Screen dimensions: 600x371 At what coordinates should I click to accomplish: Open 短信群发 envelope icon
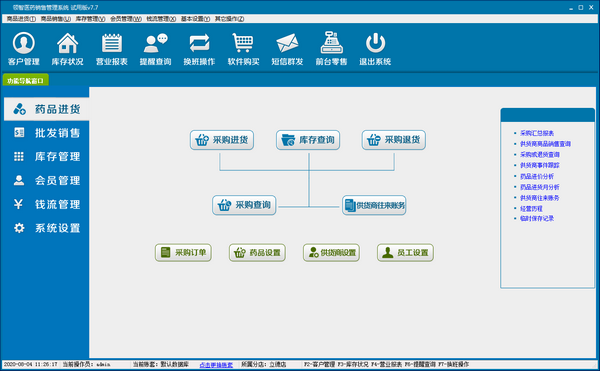(x=287, y=49)
